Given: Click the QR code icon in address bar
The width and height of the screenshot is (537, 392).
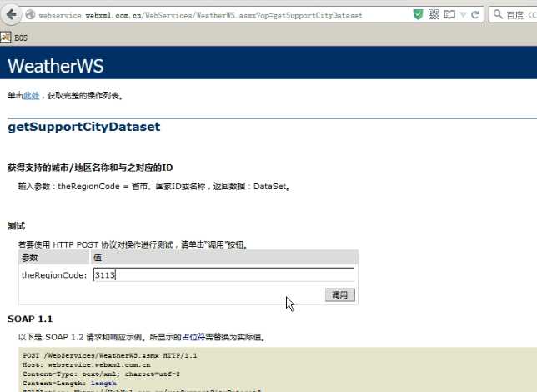Looking at the screenshot, I should [x=434, y=14].
